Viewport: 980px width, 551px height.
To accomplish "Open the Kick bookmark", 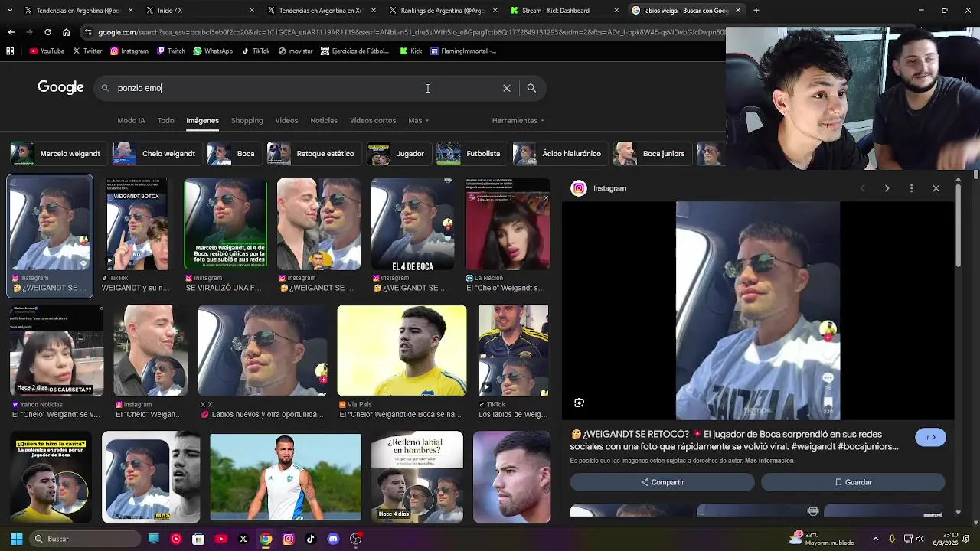I will (411, 51).
